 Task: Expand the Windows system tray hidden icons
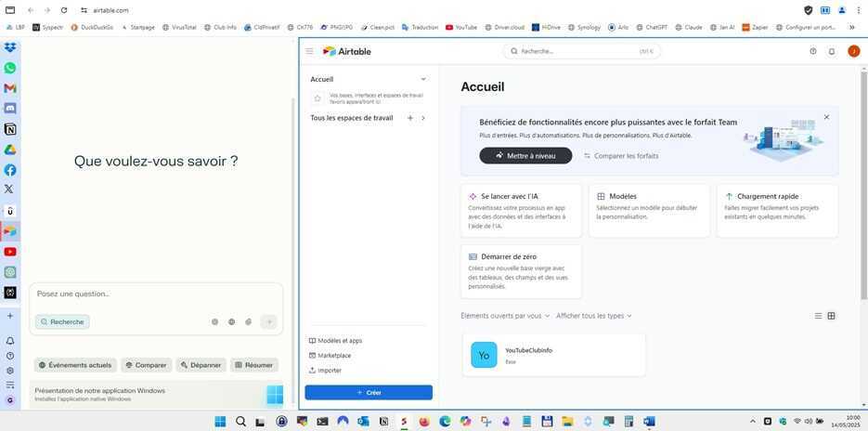[752, 422]
